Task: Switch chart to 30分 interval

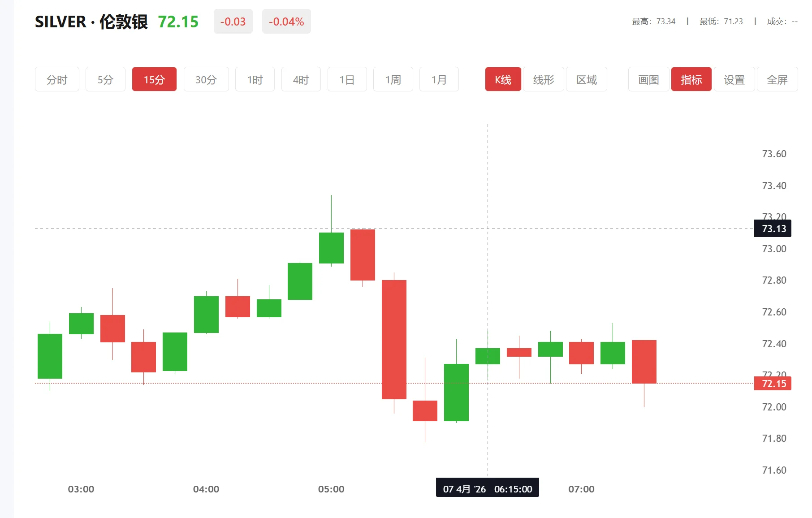Action: pyautogui.click(x=206, y=79)
